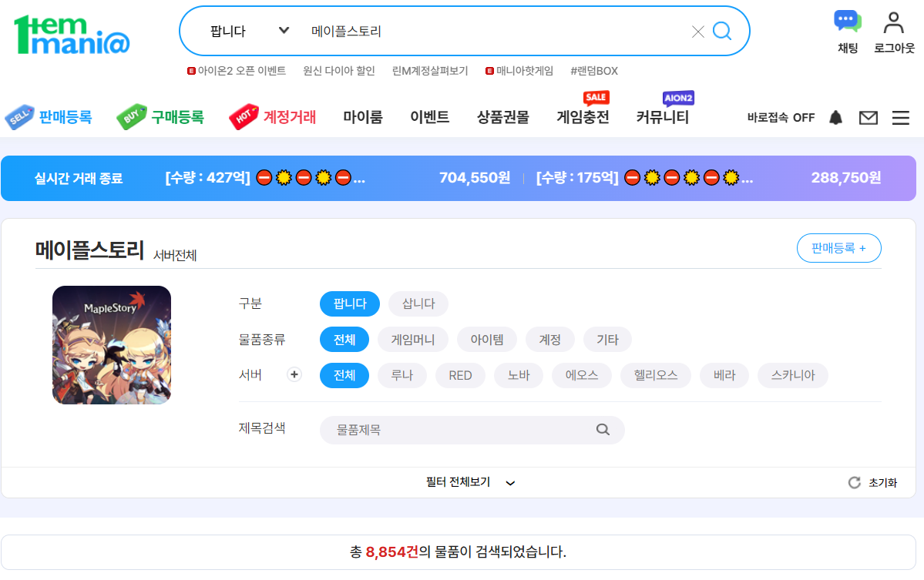924x580 pixels.
Task: Toggle 바로접속 OFF switch
Action: click(x=780, y=118)
